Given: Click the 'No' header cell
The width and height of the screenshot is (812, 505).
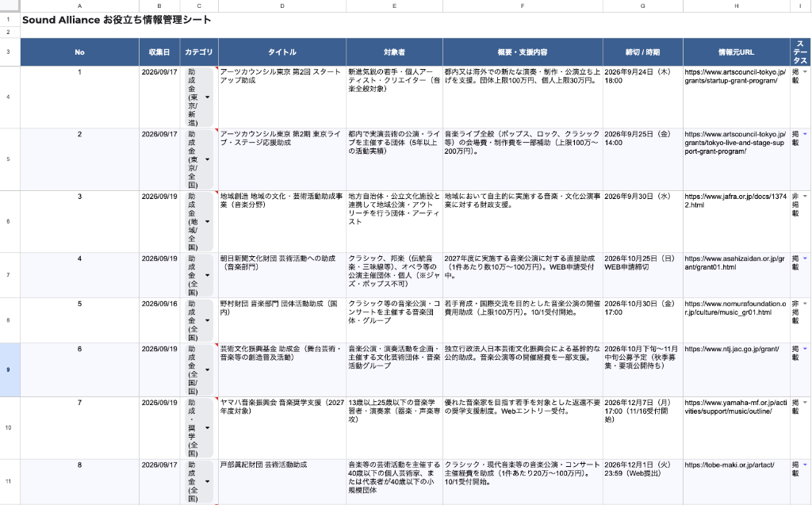Looking at the screenshot, I should pos(79,52).
